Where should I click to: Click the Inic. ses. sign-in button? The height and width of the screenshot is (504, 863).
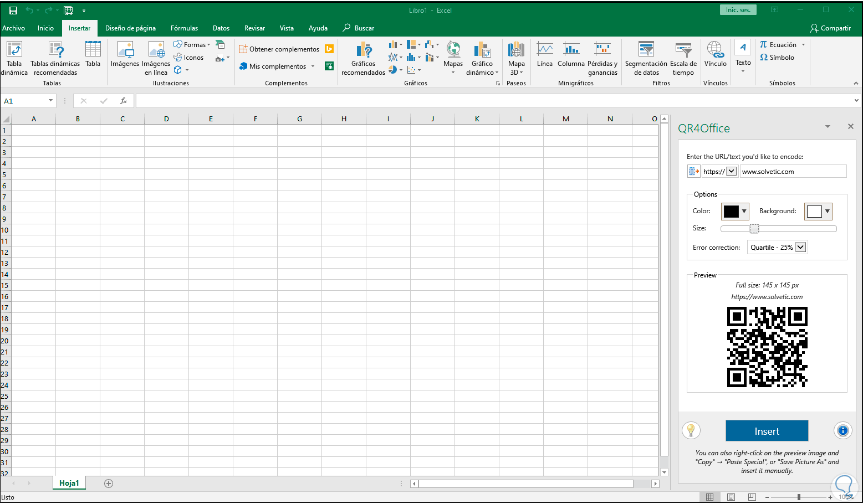(738, 10)
